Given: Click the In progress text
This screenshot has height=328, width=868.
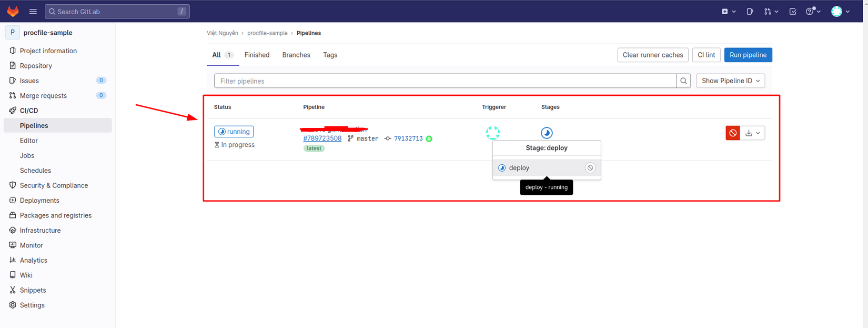Looking at the screenshot, I should (x=238, y=145).
